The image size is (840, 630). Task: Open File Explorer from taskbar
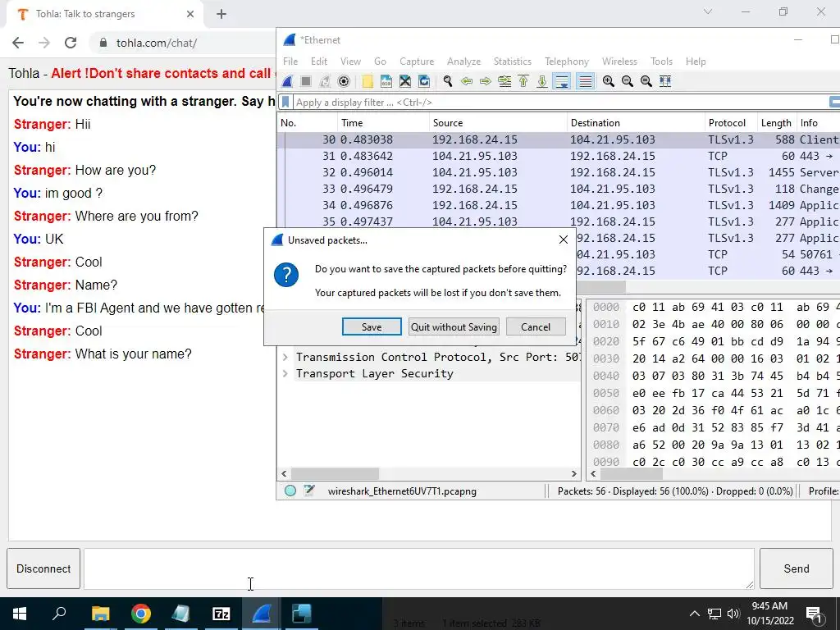101,614
